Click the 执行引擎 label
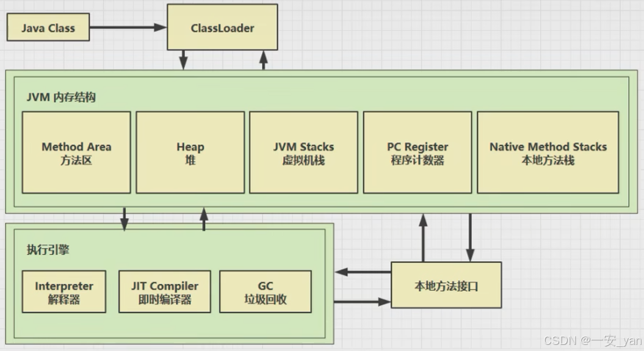 click(48, 250)
